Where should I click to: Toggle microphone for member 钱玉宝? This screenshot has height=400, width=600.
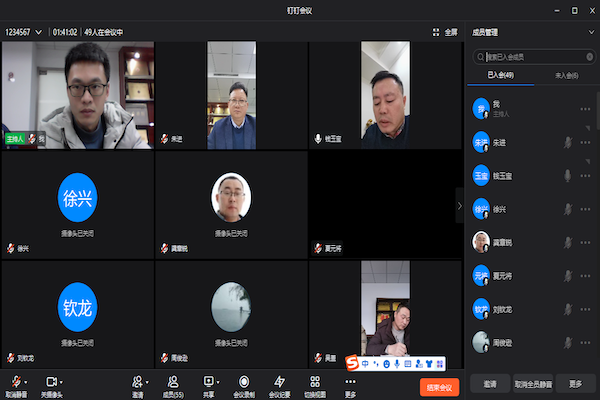click(x=568, y=176)
